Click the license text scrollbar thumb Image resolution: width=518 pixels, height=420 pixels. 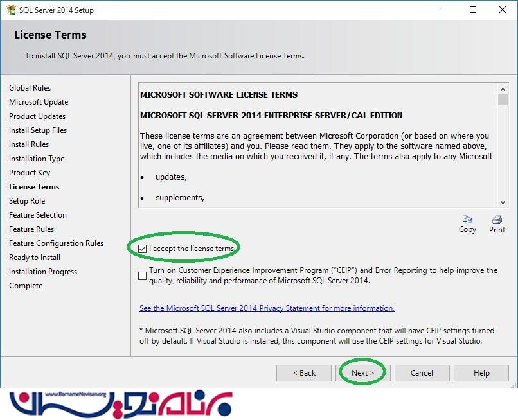(503, 100)
